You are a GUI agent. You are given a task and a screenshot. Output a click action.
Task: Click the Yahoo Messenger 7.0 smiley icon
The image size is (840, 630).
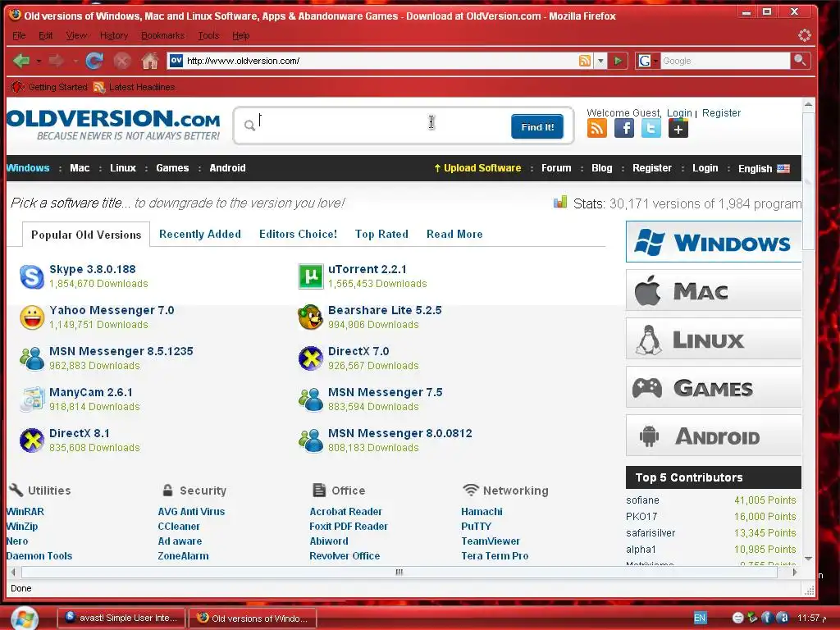coord(32,317)
